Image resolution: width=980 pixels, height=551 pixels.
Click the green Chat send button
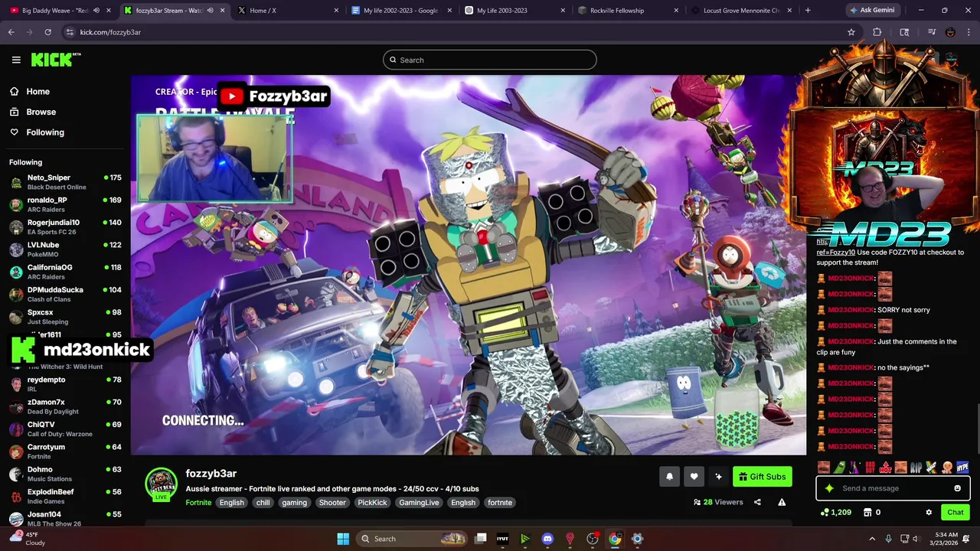pyautogui.click(x=955, y=513)
